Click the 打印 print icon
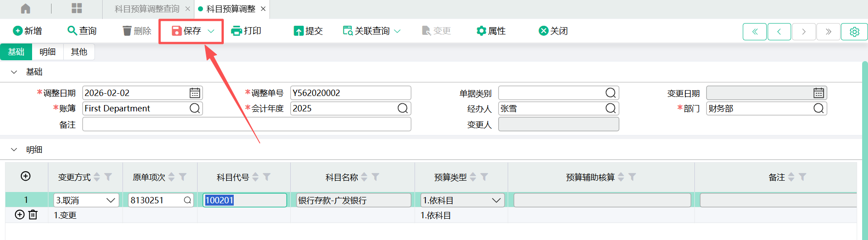Screen dimensions: 868x240 236,31
